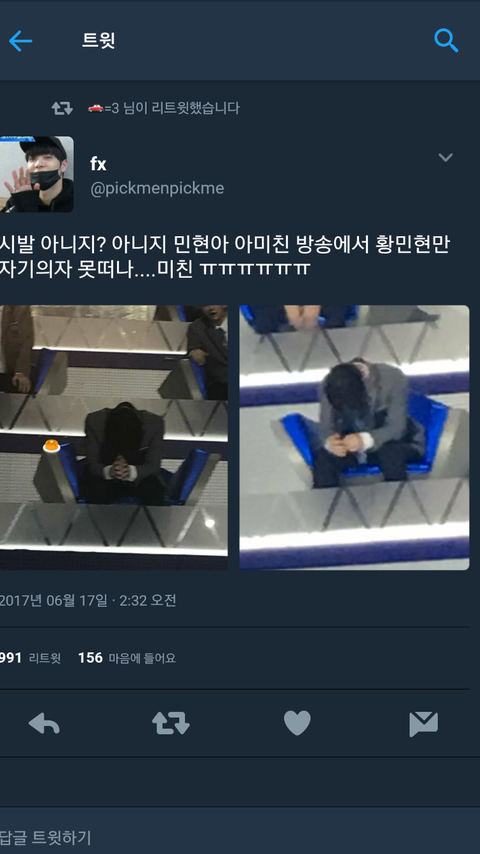This screenshot has width=480, height=854.
Task: Click the small retweeted-by indicator icon
Action: click(62, 108)
